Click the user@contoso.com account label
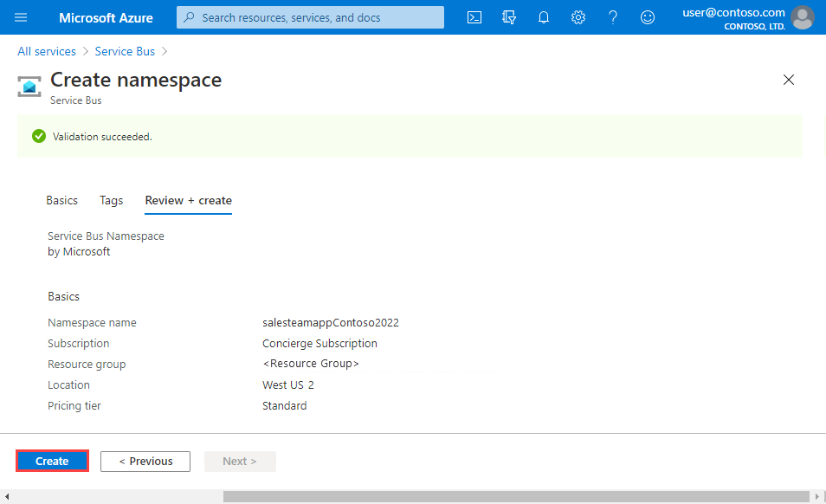Screen dimensions: 826x504 coord(733,13)
